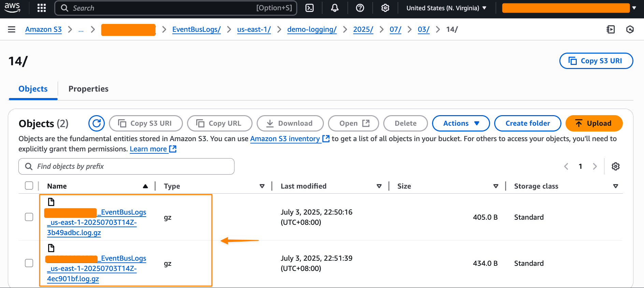Navigate to us-east-1/ breadcrumb

254,29
